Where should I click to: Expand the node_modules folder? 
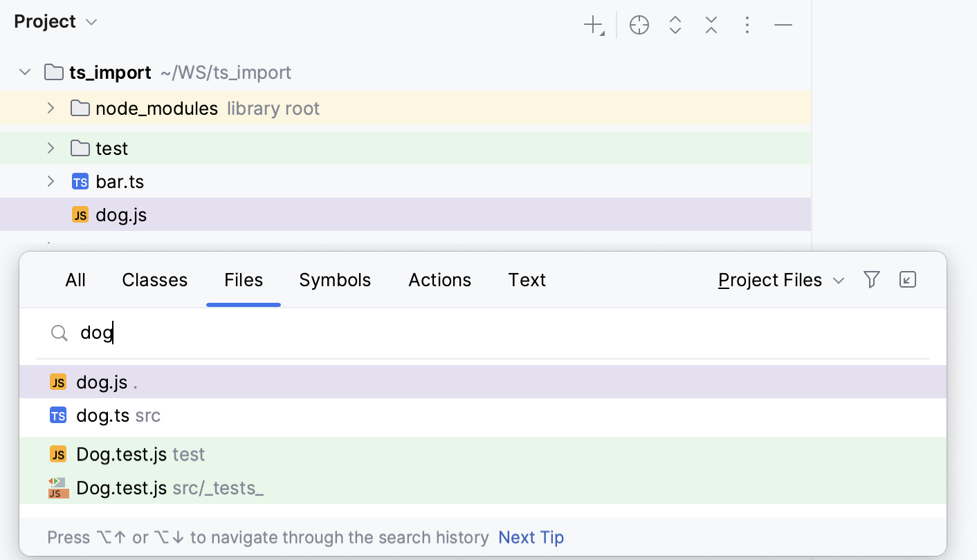pos(50,109)
